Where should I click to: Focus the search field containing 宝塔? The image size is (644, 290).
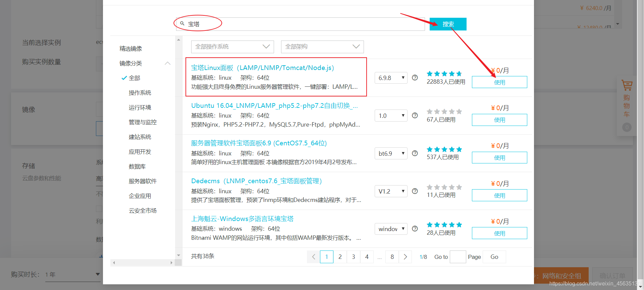[301, 24]
